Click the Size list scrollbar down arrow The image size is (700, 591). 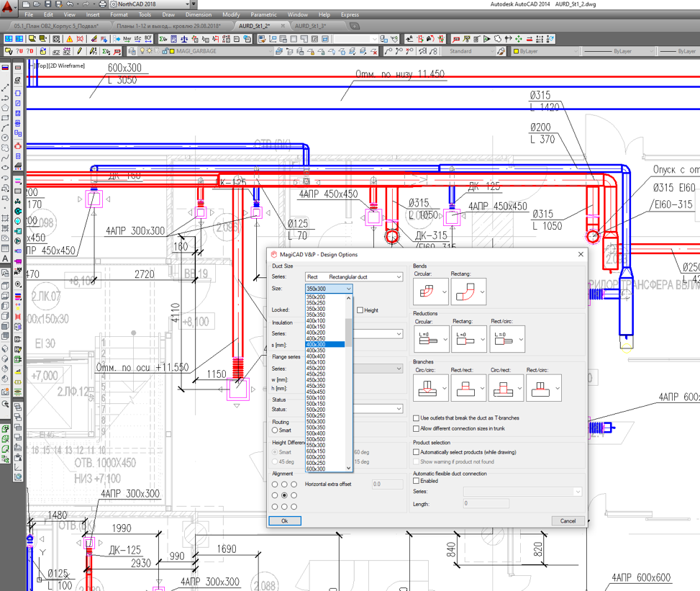click(x=349, y=469)
